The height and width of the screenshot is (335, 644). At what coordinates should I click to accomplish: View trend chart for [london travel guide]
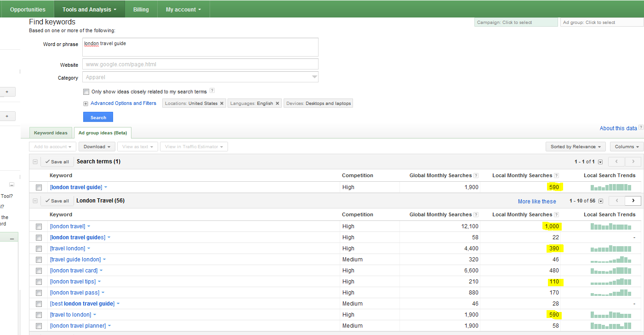pos(611,187)
